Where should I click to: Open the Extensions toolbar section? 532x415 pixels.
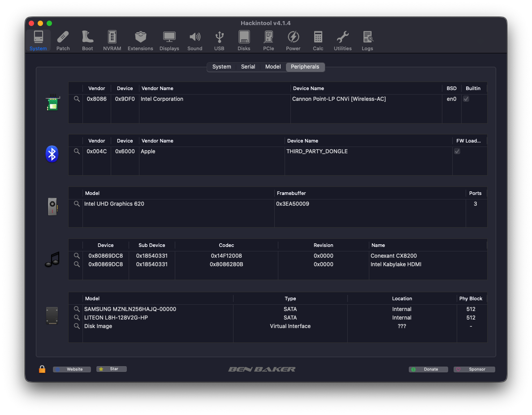140,41
